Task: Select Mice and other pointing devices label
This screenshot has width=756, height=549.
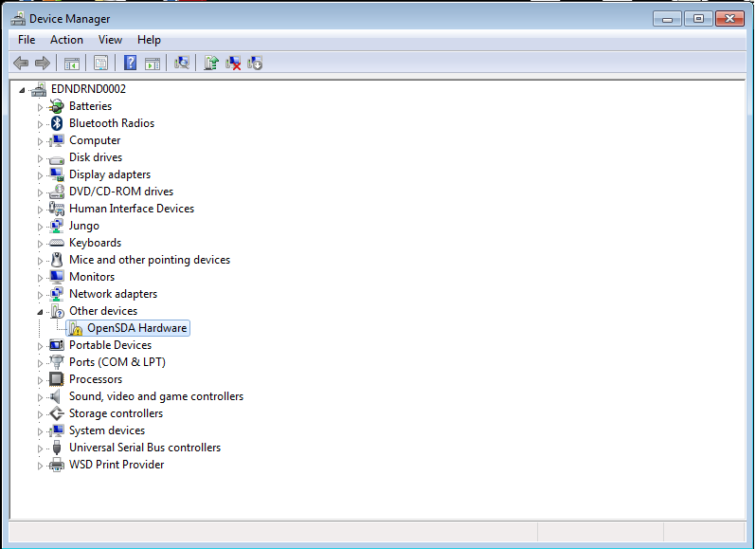Action: pos(150,260)
